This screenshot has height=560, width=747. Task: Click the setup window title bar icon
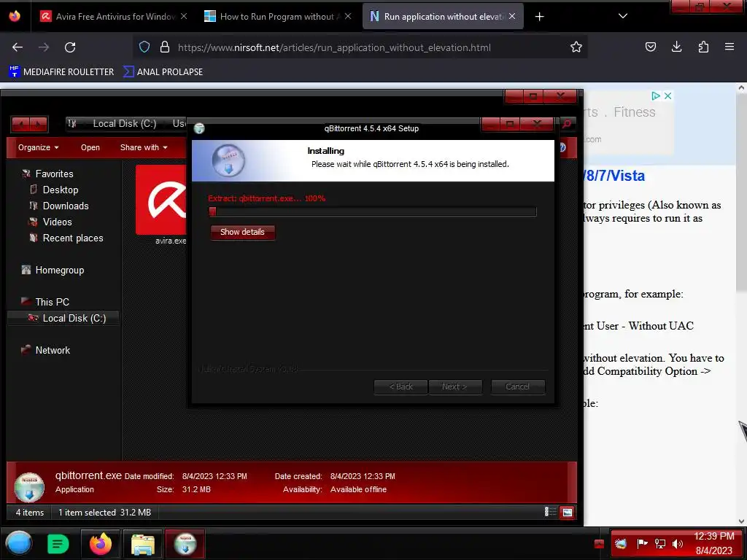[x=199, y=128]
